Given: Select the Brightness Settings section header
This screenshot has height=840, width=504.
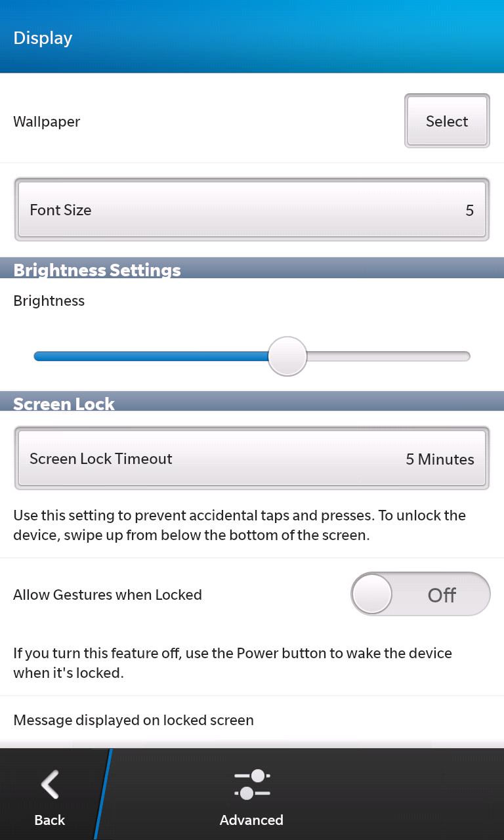Looking at the screenshot, I should pyautogui.click(x=97, y=270).
